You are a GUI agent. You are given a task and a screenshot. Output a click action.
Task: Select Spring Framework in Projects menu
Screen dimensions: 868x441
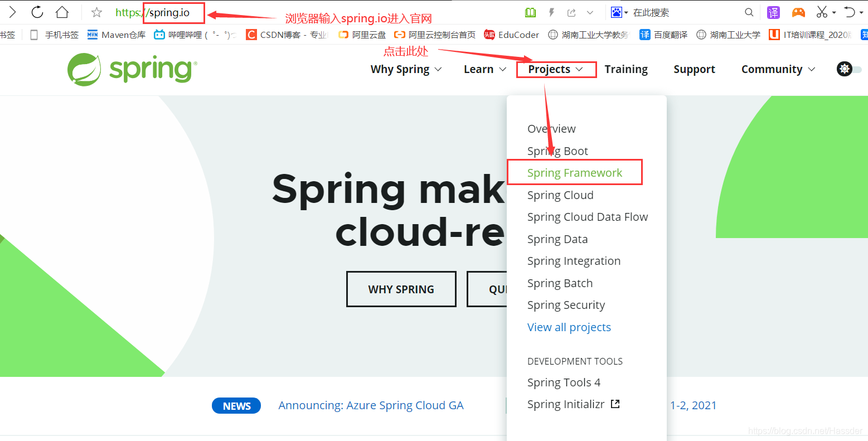[575, 173]
